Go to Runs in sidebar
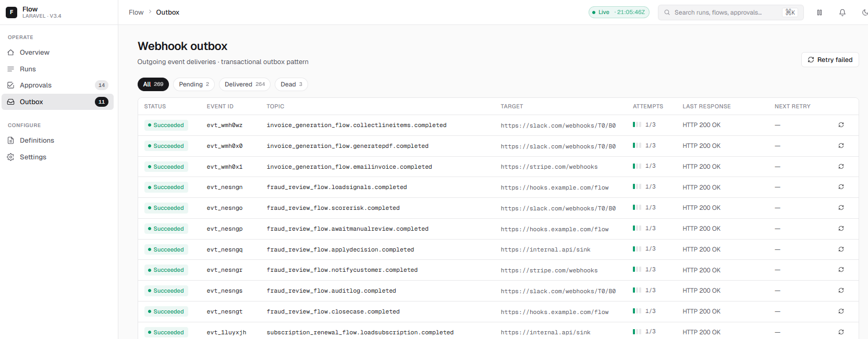The height and width of the screenshot is (339, 868). tap(57, 69)
